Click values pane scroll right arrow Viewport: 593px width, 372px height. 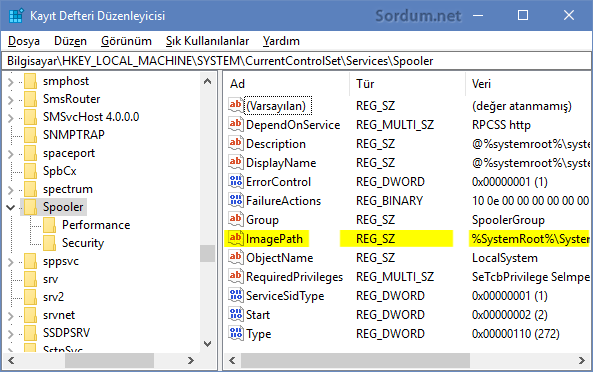click(x=582, y=361)
